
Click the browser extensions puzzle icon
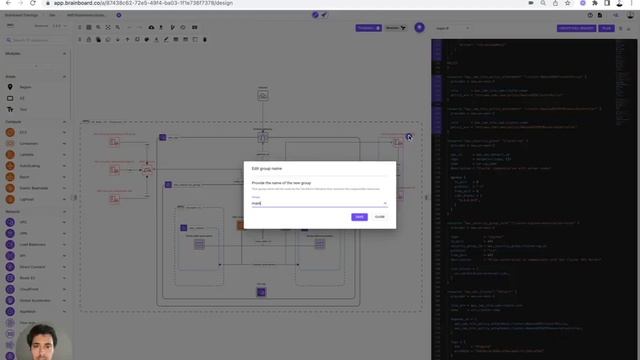(x=595, y=3)
